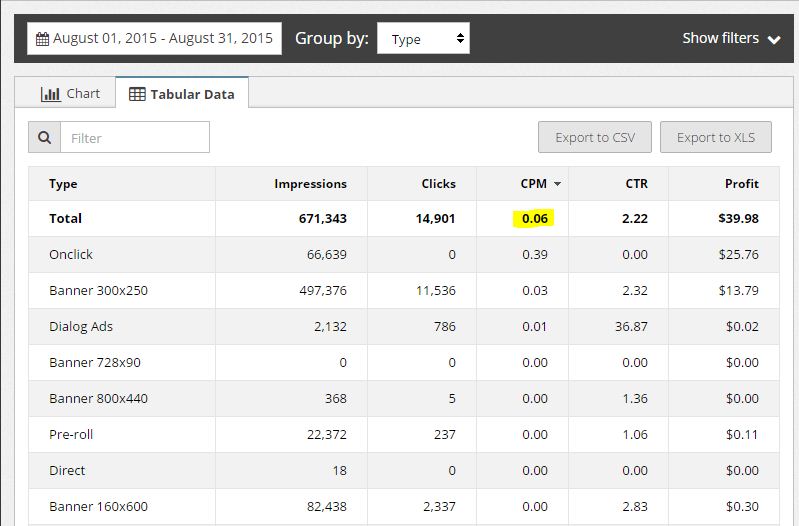Click the bar chart icon on Chart tab
Screen dimensions: 799x526
[50, 94]
